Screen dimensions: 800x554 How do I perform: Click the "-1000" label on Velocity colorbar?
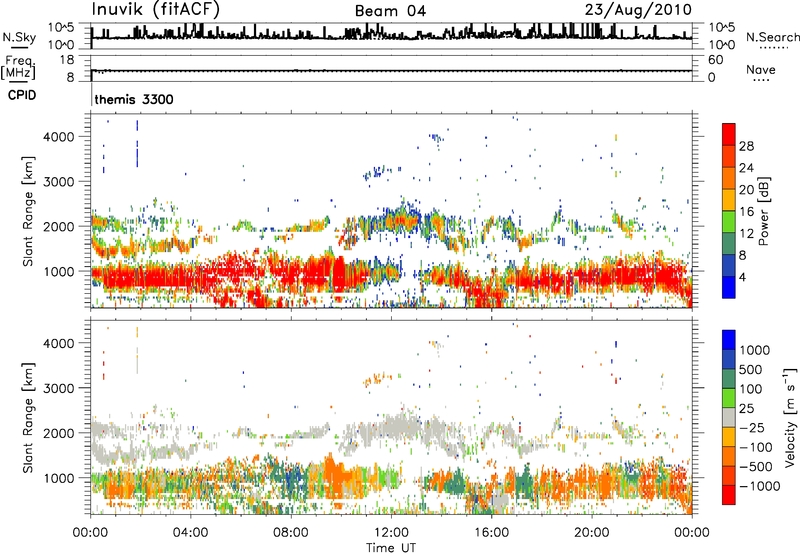(760, 486)
